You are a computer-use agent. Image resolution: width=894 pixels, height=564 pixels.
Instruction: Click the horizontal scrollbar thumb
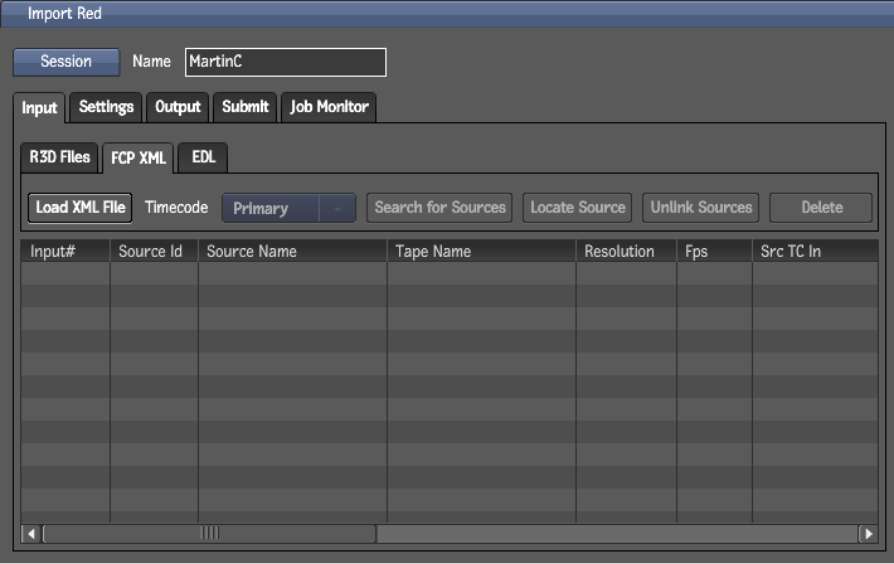210,534
